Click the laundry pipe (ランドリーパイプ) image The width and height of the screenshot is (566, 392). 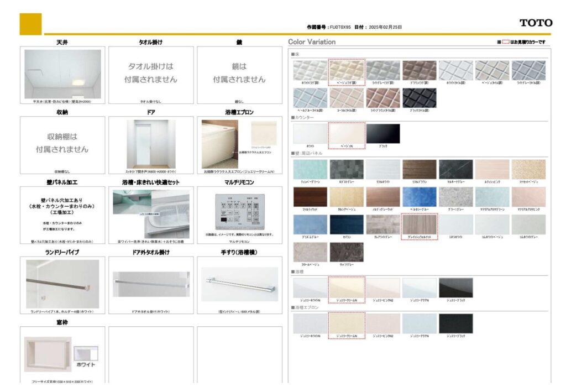point(62,284)
